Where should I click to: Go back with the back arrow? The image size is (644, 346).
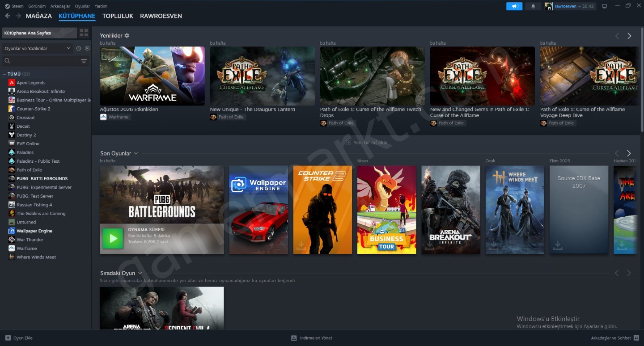click(8, 16)
